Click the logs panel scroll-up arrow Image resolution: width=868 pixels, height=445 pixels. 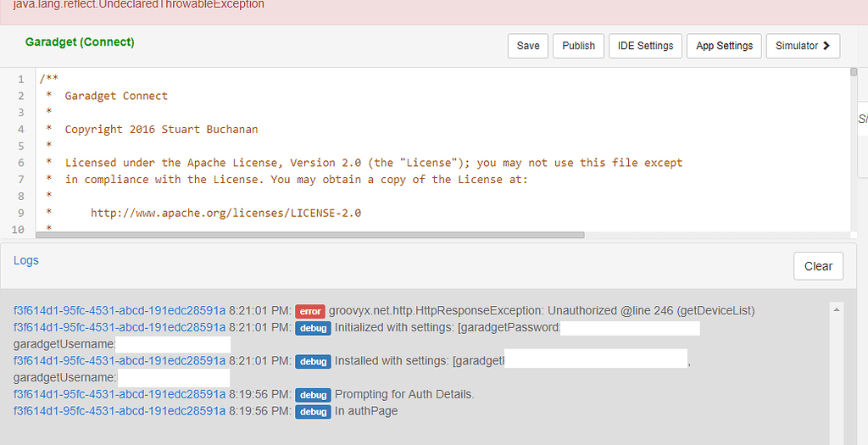click(837, 309)
